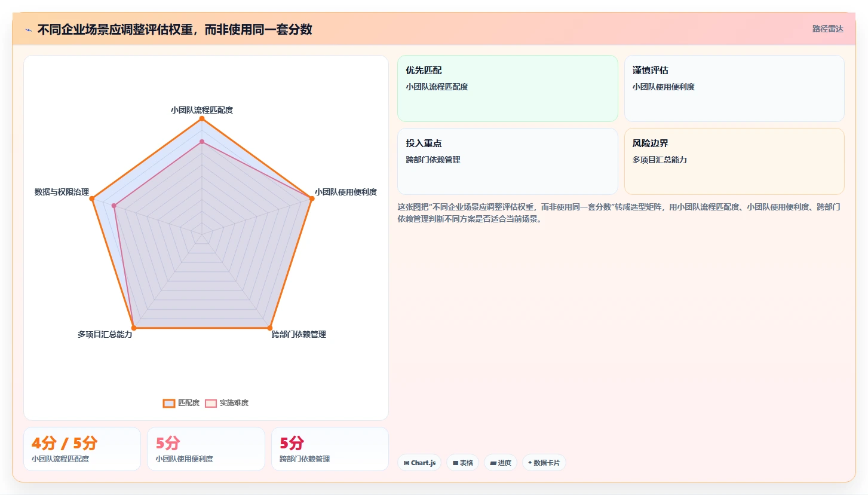This screenshot has width=868, height=495.
Task: Open the 投入重点 card
Action: pos(507,161)
